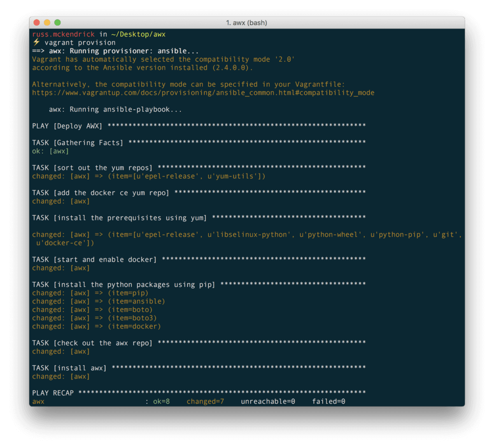Click the ~/Desktop/awx path in the prompt
This screenshot has height=448, width=494.
click(138, 35)
